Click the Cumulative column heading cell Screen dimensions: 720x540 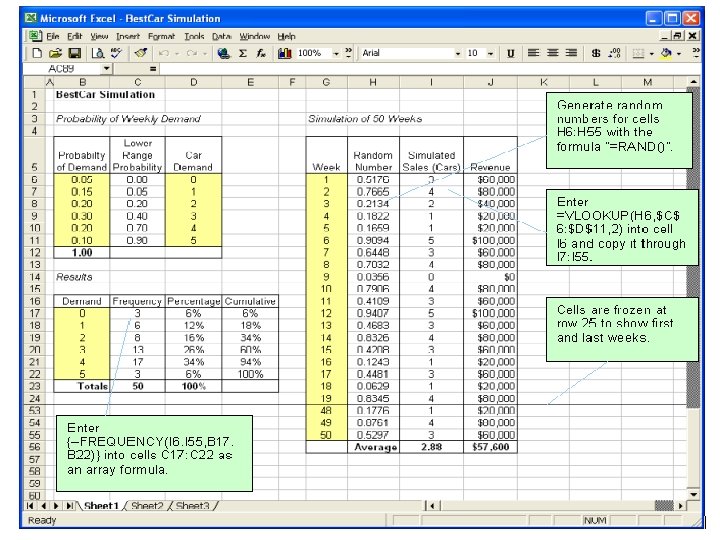[250, 301]
